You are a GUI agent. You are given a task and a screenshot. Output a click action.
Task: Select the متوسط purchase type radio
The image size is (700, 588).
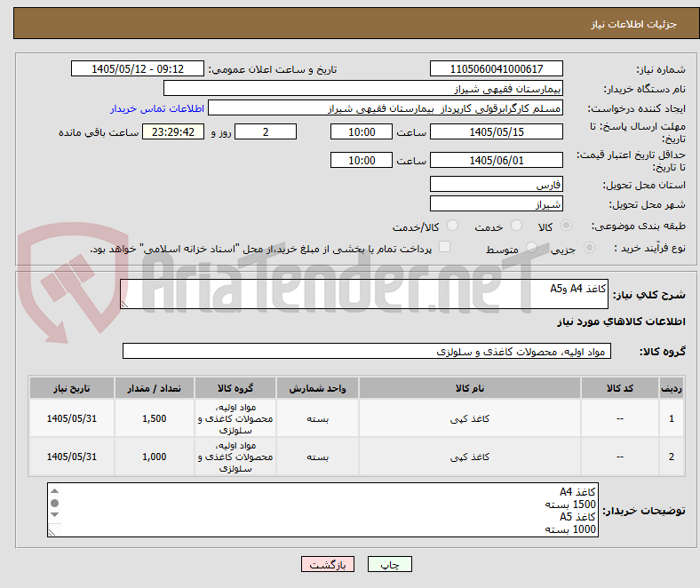click(531, 247)
